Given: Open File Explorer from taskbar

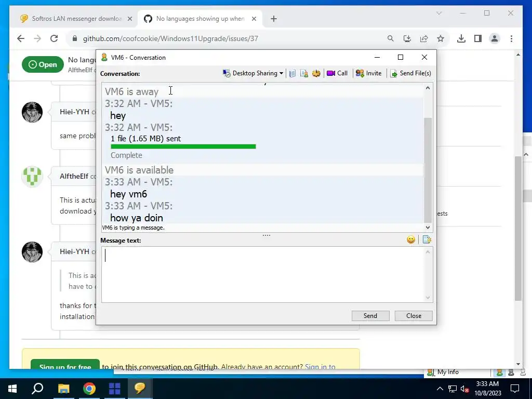Looking at the screenshot, I should point(63,389).
